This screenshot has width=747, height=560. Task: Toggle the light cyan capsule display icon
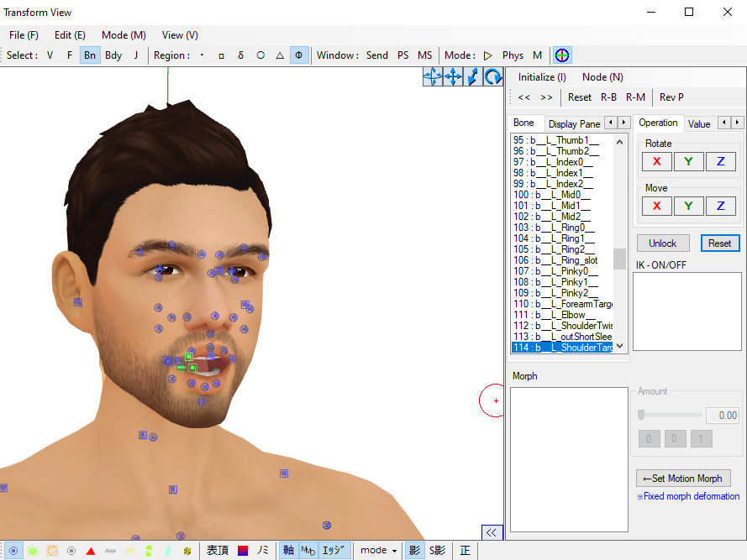point(168,551)
